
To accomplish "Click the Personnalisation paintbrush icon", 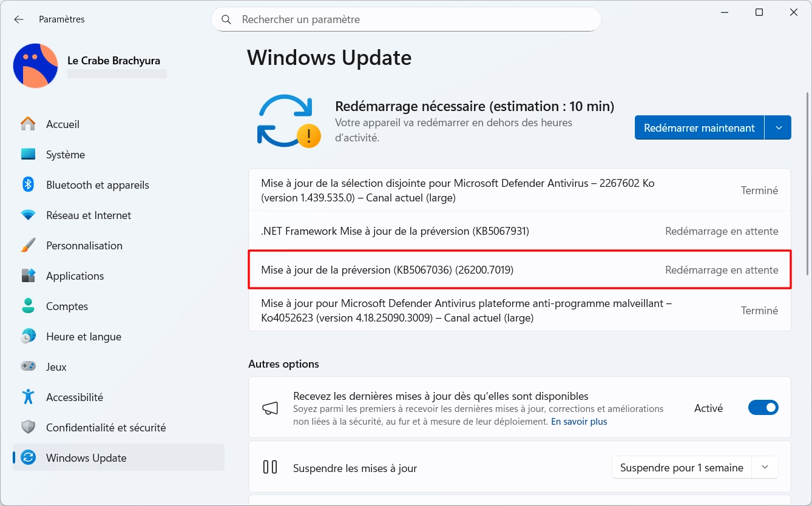I will [x=28, y=245].
